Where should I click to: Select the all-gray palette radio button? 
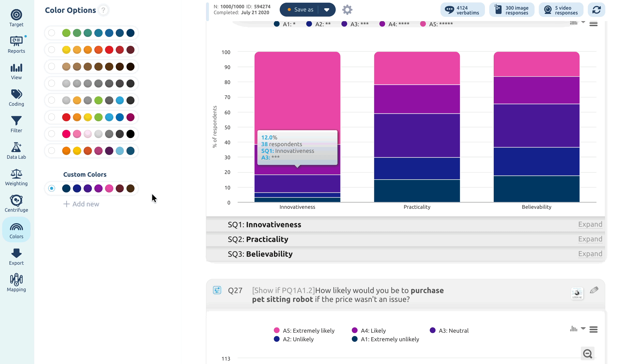[52, 84]
